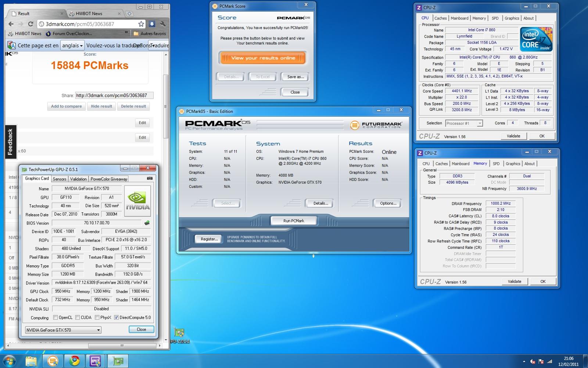Click the Chrome page horizontal scrollbar
Image resolution: width=588 pixels, height=368 pixels.
(122, 346)
